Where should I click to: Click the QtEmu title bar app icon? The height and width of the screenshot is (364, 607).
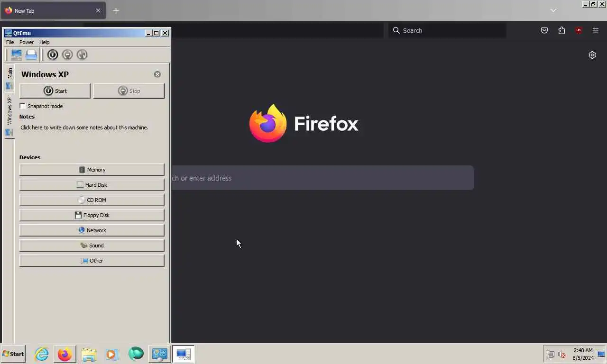(8, 33)
